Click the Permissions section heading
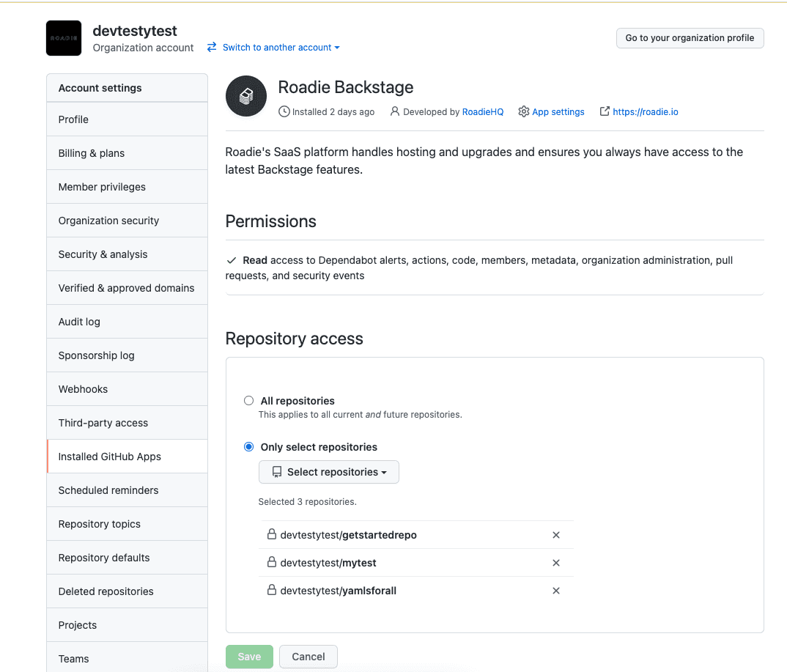Image resolution: width=787 pixels, height=672 pixels. click(270, 221)
